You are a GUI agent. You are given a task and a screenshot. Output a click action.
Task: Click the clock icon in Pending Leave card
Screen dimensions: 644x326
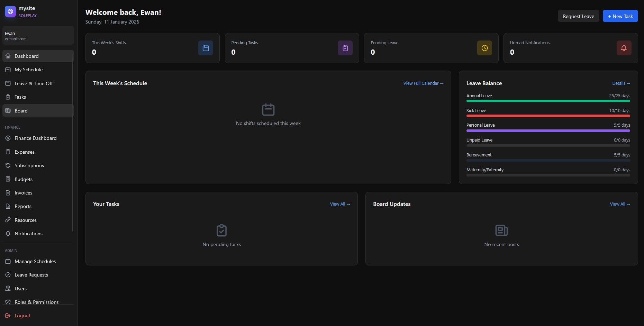[x=484, y=48]
